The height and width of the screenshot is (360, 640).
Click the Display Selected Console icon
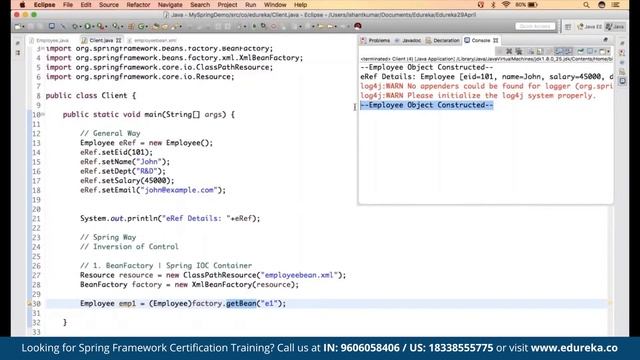[590, 51]
